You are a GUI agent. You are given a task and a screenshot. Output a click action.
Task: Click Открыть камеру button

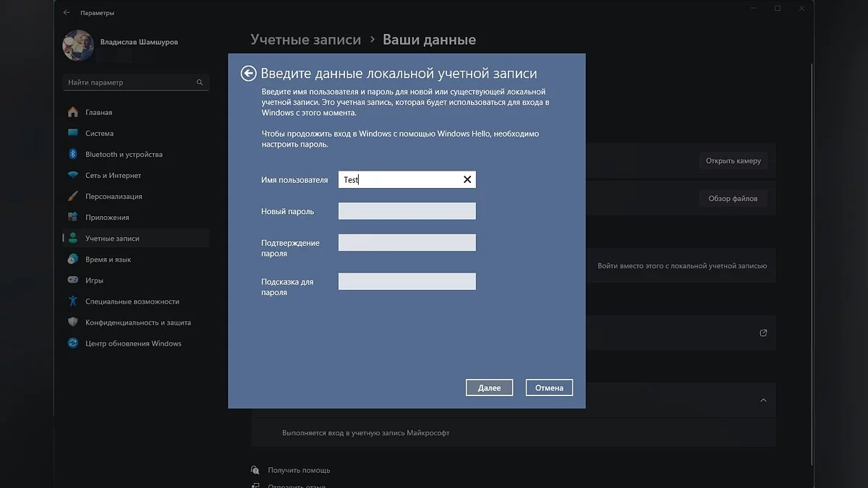[733, 160]
